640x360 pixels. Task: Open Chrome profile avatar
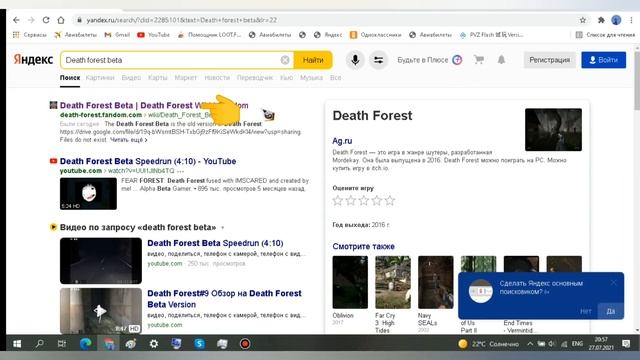click(x=616, y=20)
